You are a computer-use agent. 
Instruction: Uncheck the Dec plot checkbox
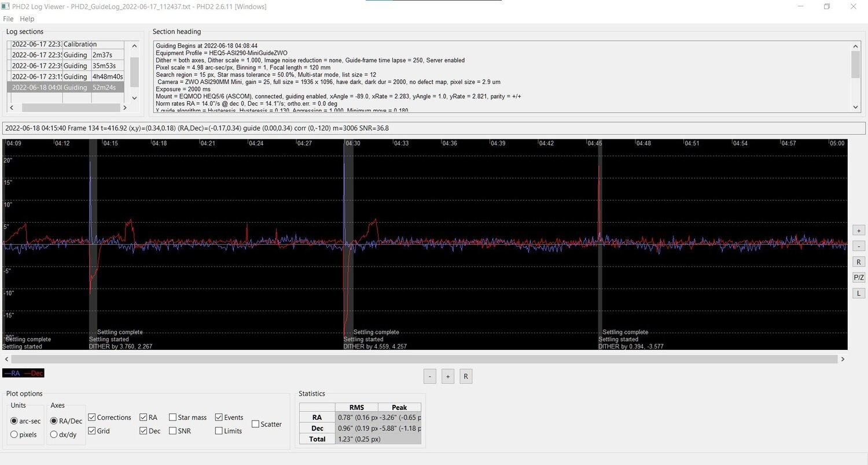click(150, 431)
